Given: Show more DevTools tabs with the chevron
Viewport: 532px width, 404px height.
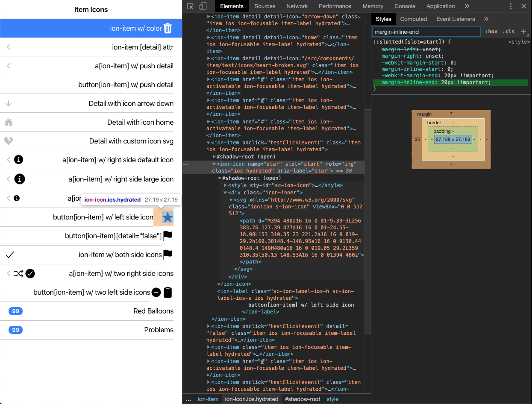Looking at the screenshot, I should 467,6.
